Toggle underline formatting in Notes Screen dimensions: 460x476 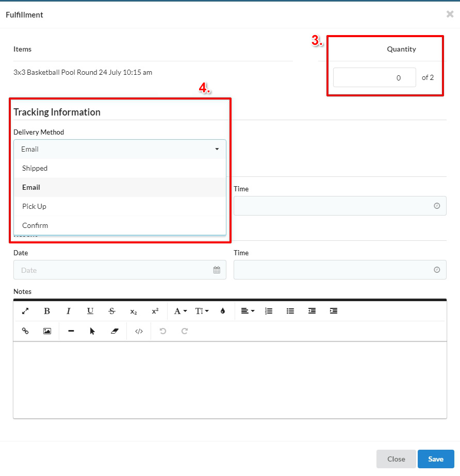coord(90,311)
